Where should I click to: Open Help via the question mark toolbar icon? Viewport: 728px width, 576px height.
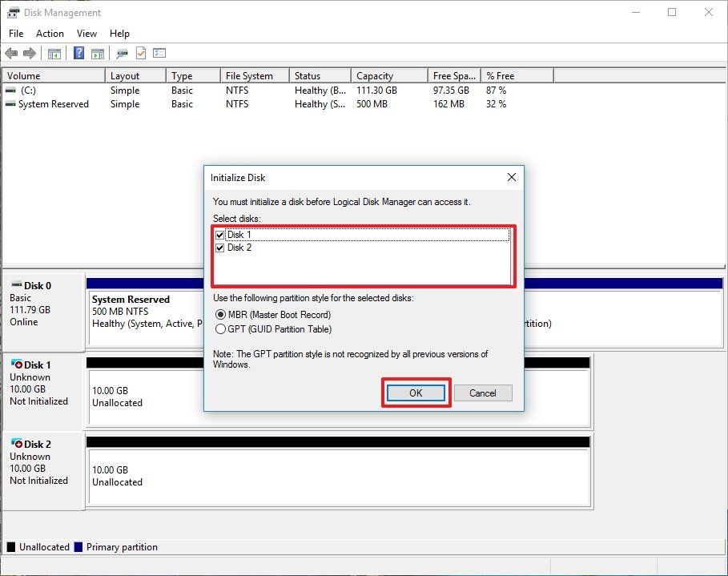(78, 53)
